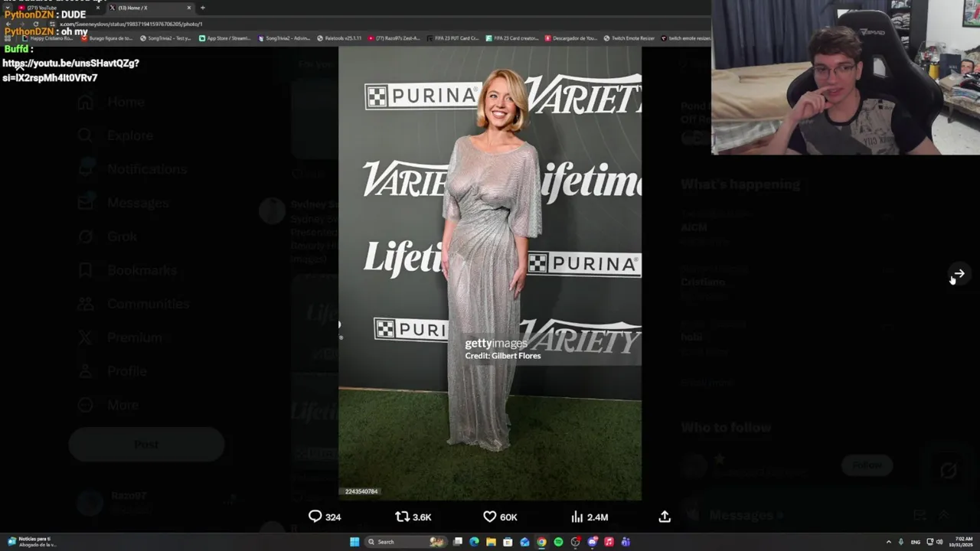Click the OBS-style circular app on taskbar
980x551 pixels.
tap(575, 542)
